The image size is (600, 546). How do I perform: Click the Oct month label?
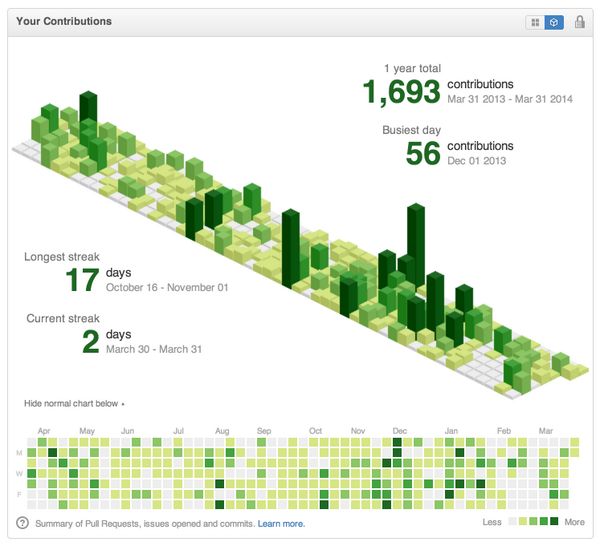[315, 431]
